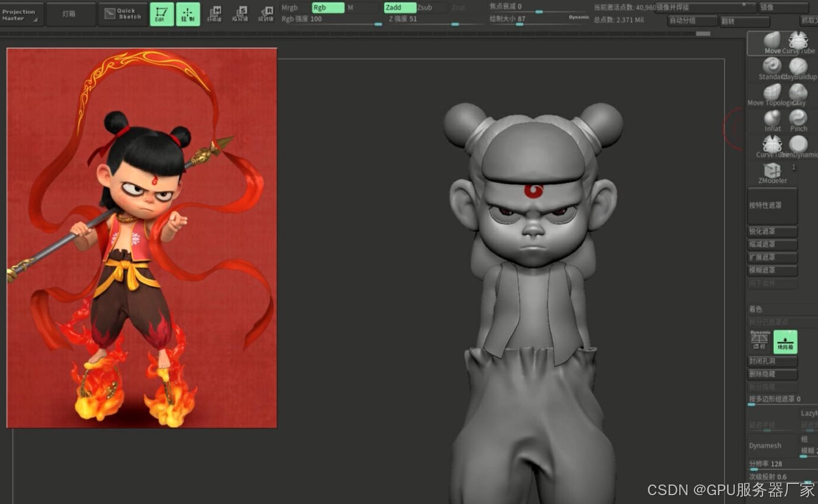
Task: Switch to Zsub sculpt mode
Action: point(431,8)
